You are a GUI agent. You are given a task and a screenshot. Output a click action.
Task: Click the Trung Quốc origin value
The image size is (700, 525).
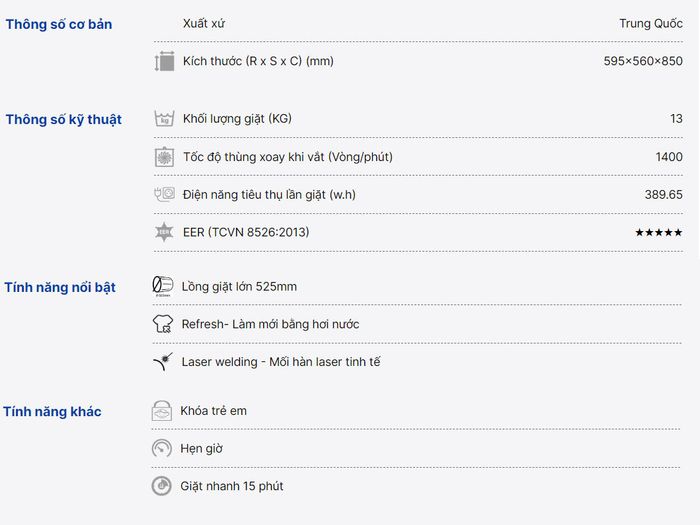[651, 24]
